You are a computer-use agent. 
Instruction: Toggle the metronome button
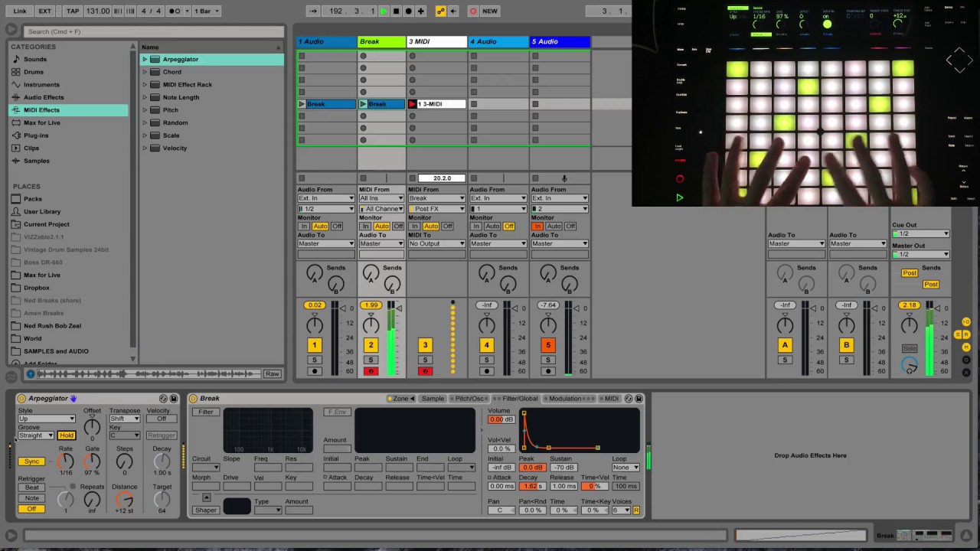175,11
